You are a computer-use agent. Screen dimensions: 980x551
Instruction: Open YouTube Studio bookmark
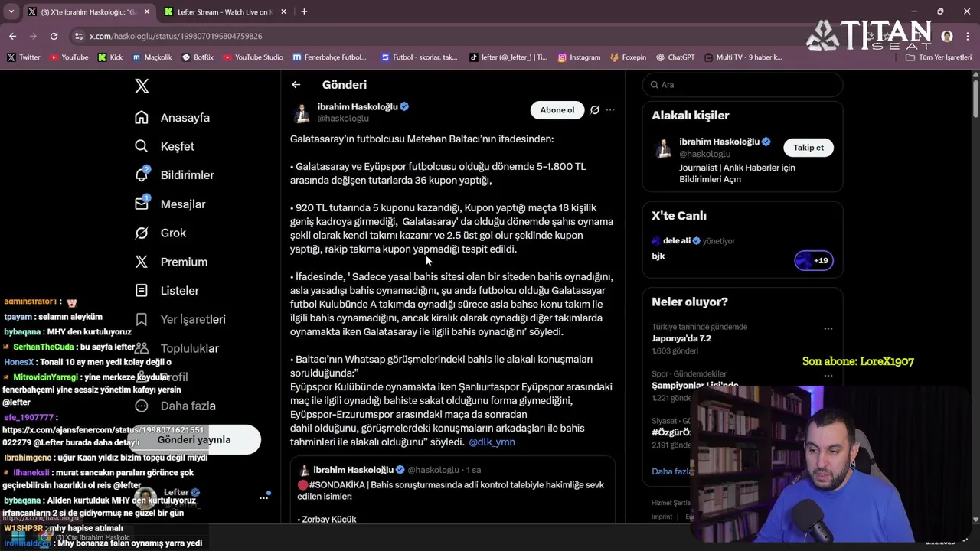point(253,57)
